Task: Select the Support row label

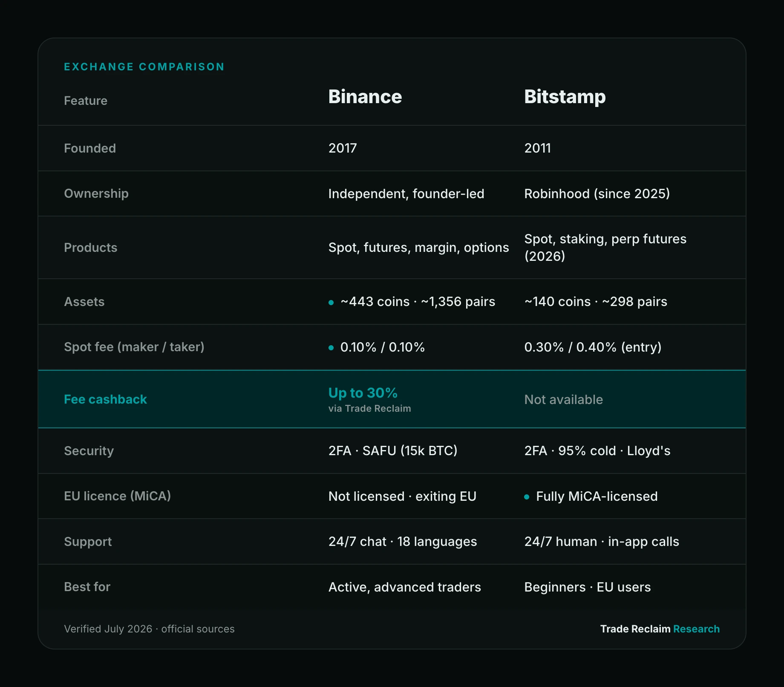Action: point(88,542)
